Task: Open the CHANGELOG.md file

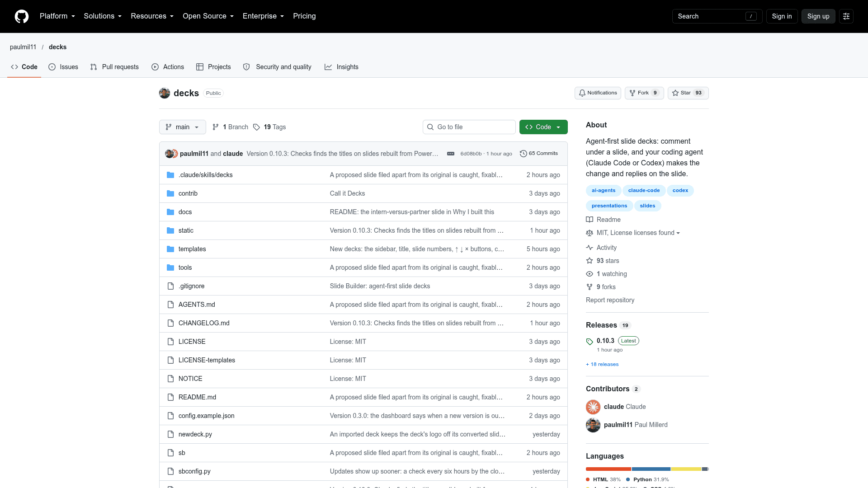Action: [x=204, y=323]
